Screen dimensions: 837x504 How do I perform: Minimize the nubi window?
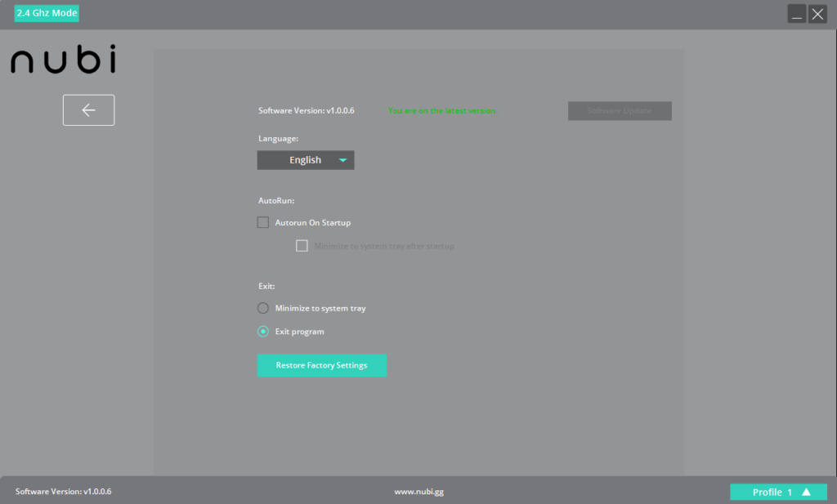tap(796, 14)
